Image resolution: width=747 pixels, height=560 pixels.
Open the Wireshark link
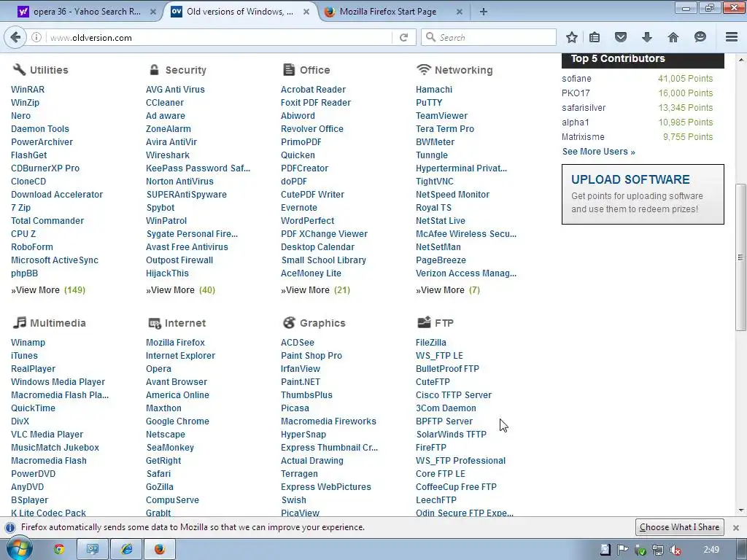(168, 155)
